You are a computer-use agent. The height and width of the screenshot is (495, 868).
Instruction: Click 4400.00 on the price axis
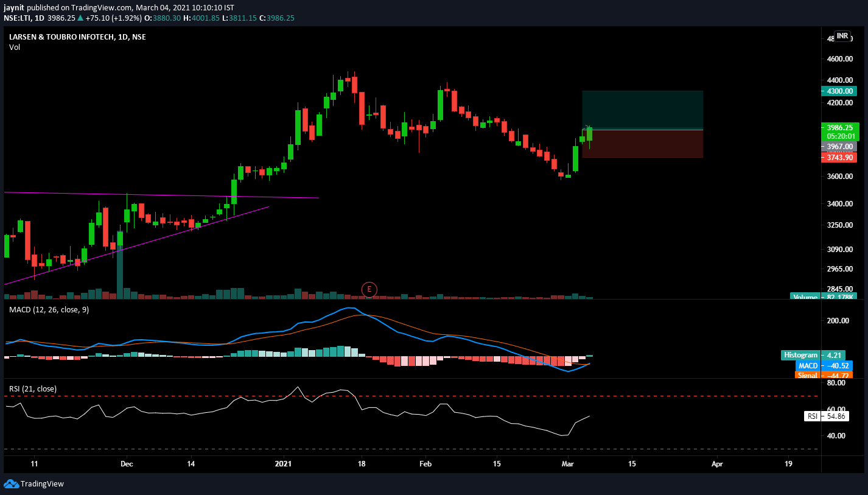839,80
